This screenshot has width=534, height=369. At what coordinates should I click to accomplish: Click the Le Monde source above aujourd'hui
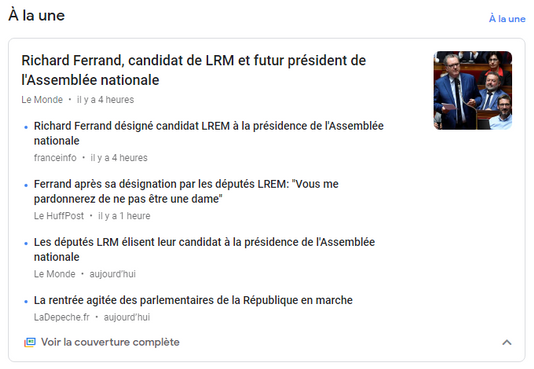54,274
